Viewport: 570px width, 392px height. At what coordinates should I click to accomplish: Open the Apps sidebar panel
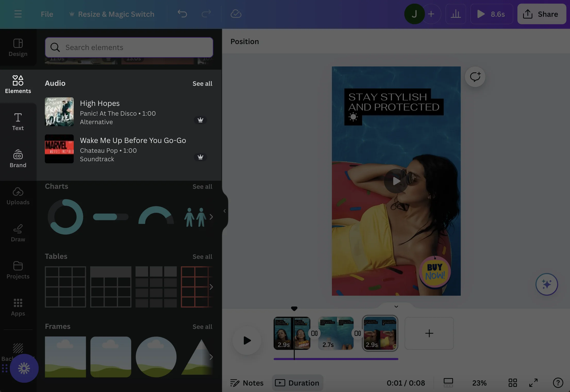[x=18, y=307]
